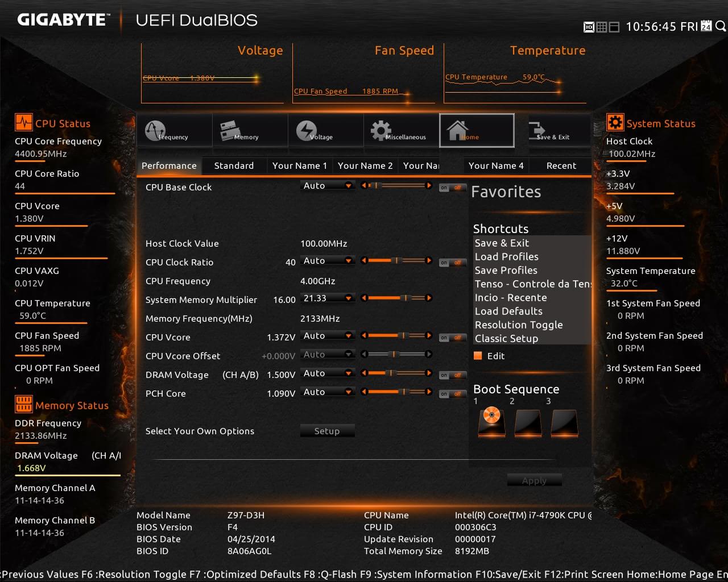The image size is (728, 582).
Task: Switch to the Standard tab
Action: pyautogui.click(x=234, y=165)
